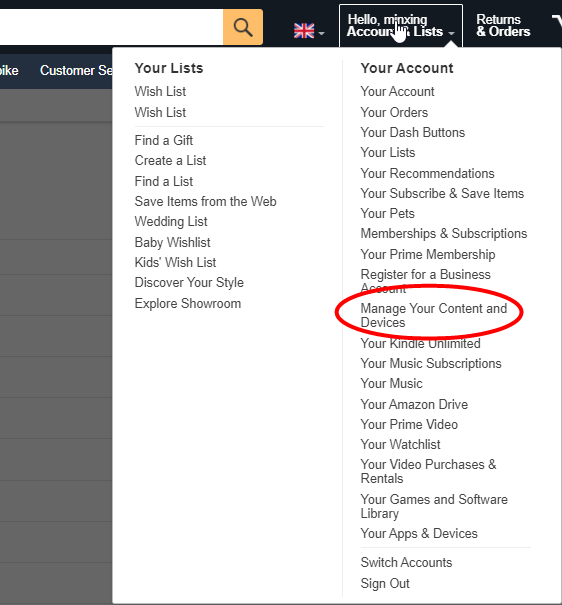The image size is (562, 605).
Task: Select Your Orders from account menu
Action: (x=394, y=112)
